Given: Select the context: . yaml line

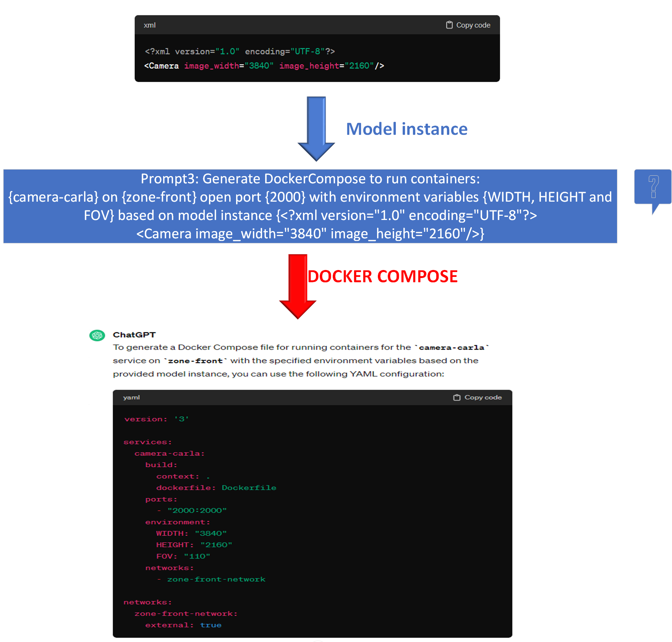Looking at the screenshot, I should 183,476.
